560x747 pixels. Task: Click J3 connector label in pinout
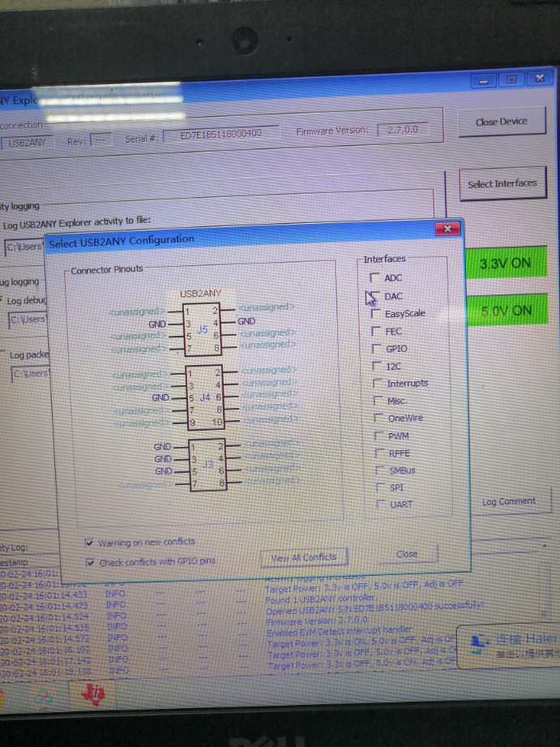pos(208,464)
